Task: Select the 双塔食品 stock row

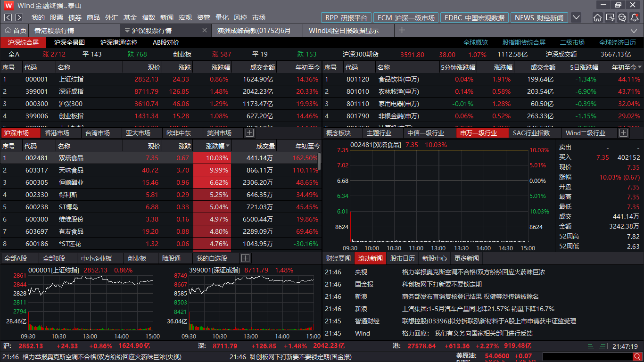Action: coord(160,158)
